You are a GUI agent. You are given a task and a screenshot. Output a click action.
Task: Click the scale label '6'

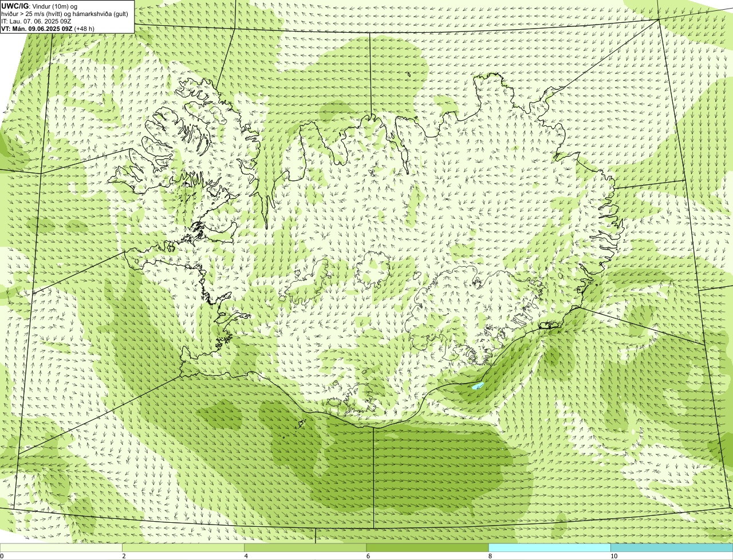(x=368, y=556)
